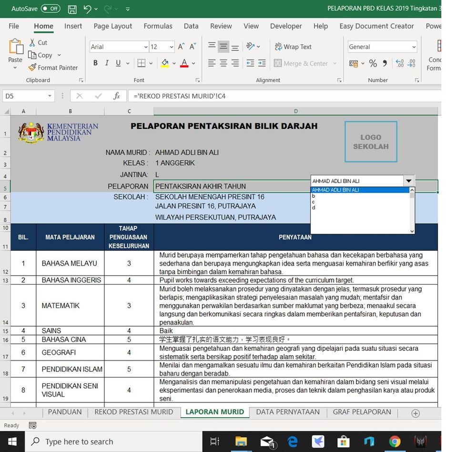Viewport: 476px width, 452px height.
Task: Increase font size with large A icon
Action: click(x=181, y=46)
